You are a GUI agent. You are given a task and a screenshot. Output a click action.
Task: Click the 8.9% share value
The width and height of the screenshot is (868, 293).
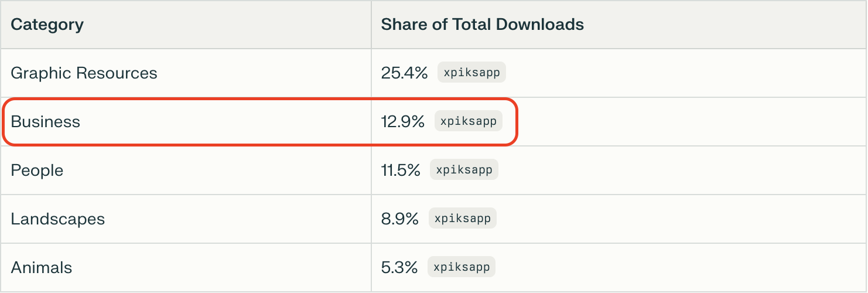point(399,219)
